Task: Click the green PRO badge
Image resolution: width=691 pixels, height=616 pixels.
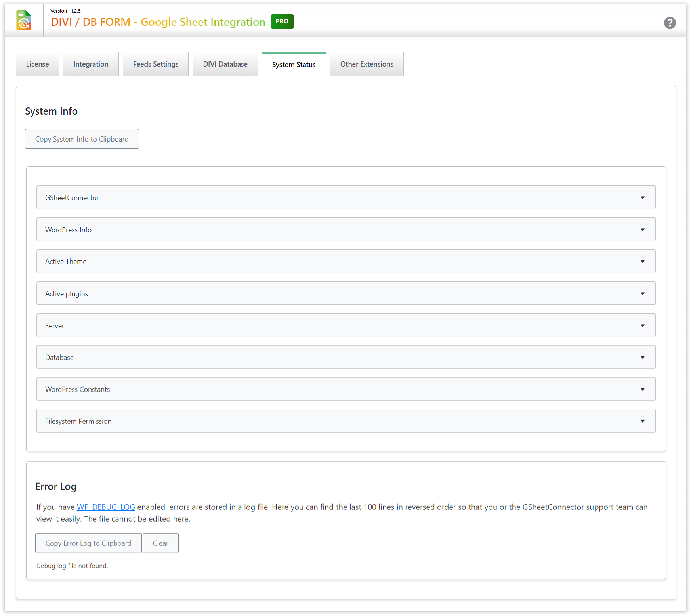Action: (x=282, y=21)
